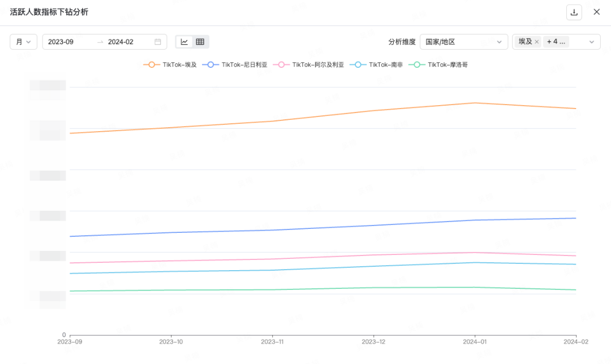This screenshot has height=364, width=611.
Task: Click the download chart icon
Action: pos(574,12)
